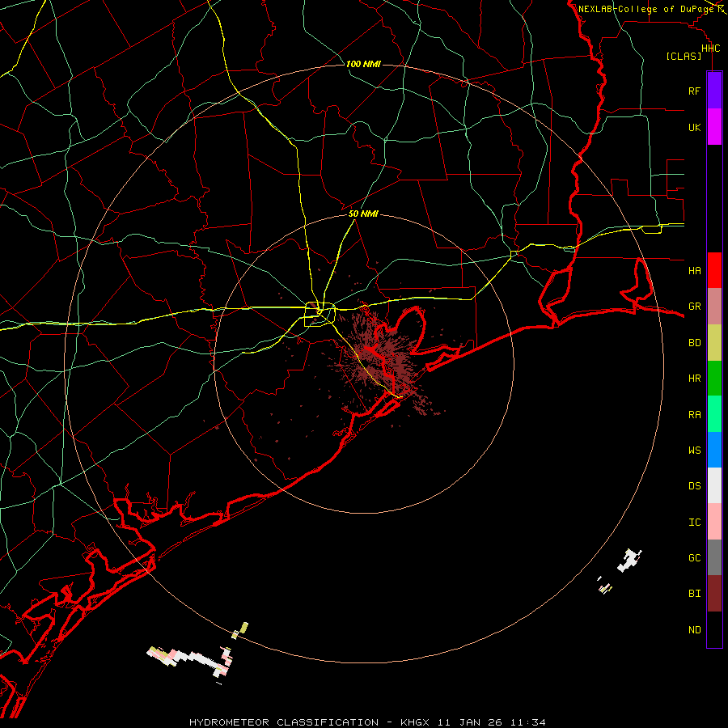
Task: Click the HA red legend swatch
Action: 714,270
